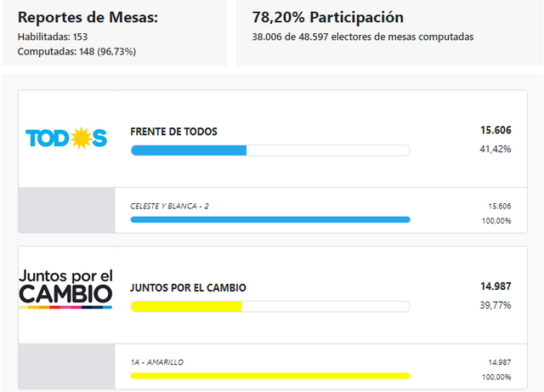
Task: Click the full blue Celeste y Blanca bar
Action: coord(270,219)
